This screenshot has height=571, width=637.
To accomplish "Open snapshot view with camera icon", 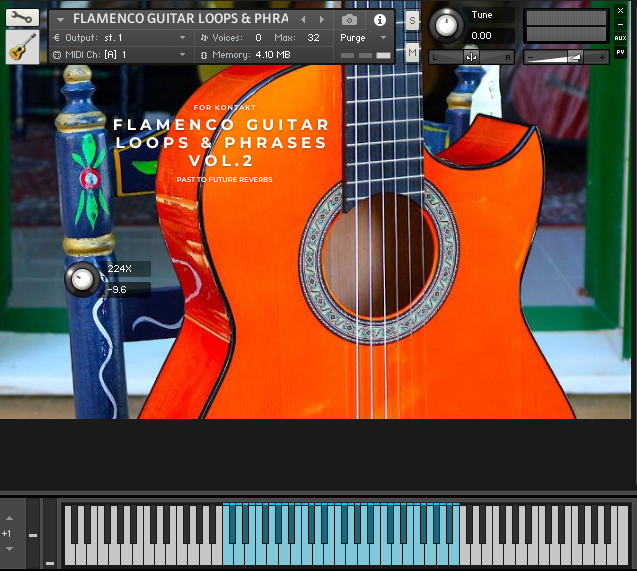I will pos(349,19).
